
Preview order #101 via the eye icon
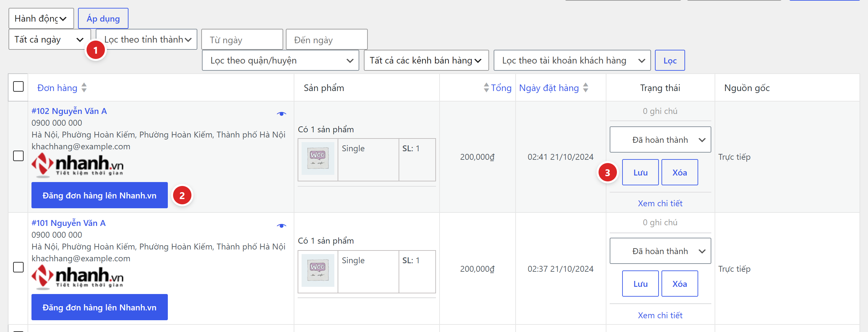(x=281, y=226)
